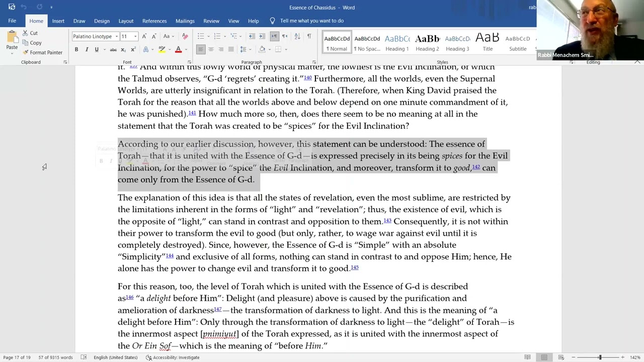Image resolution: width=644 pixels, height=362 pixels.
Task: Center align the paragraph
Action: click(x=211, y=49)
